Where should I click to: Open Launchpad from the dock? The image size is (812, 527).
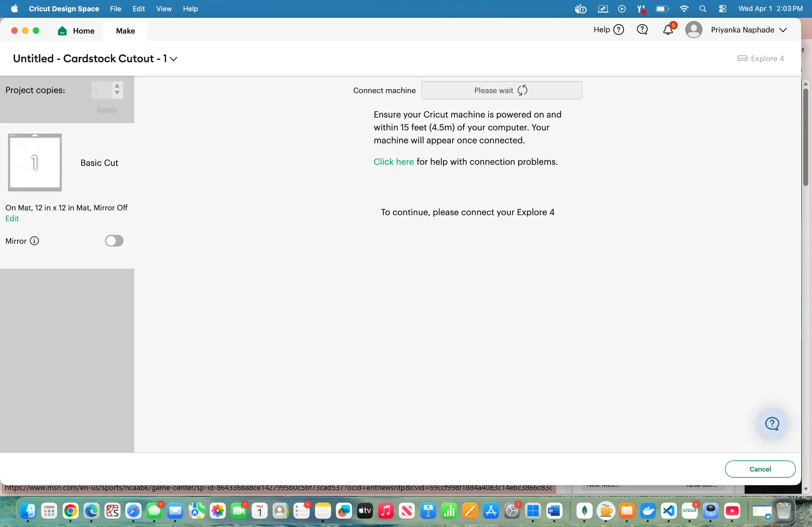[x=49, y=511]
